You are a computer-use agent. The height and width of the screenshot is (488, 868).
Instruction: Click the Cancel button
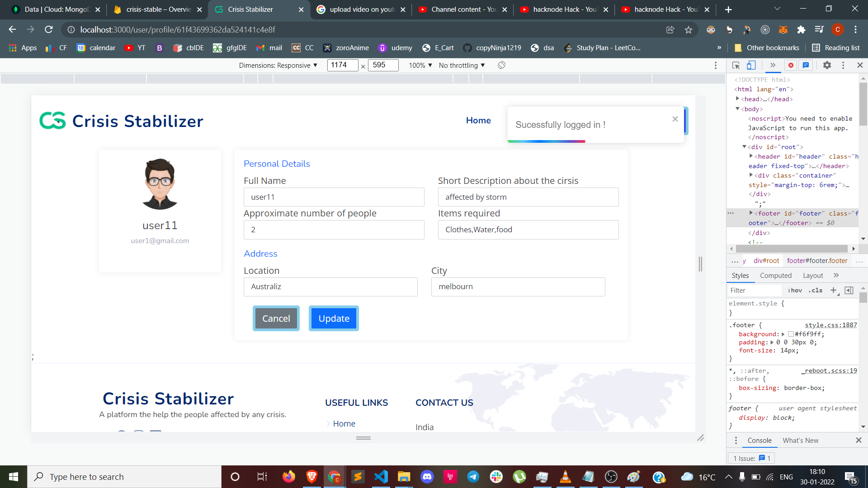click(x=276, y=319)
